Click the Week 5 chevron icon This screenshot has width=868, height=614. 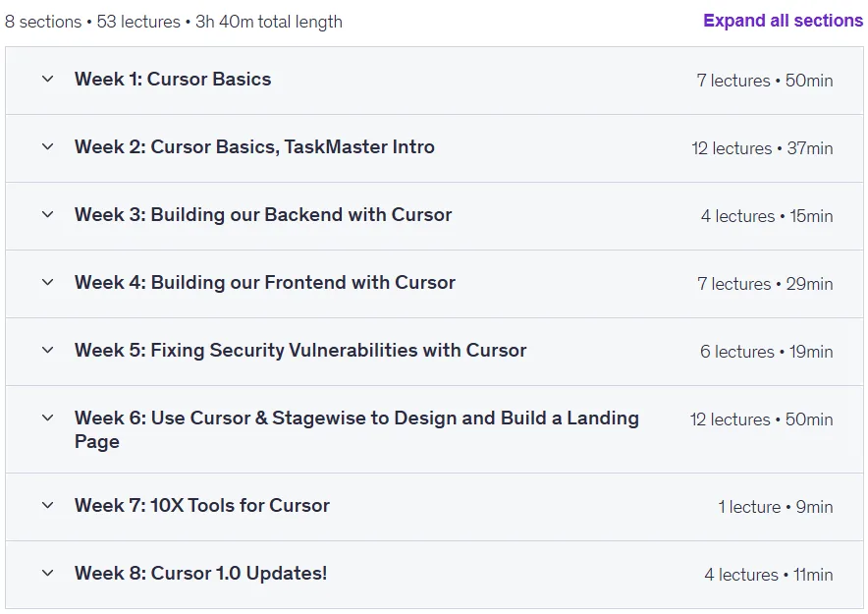[x=47, y=350]
